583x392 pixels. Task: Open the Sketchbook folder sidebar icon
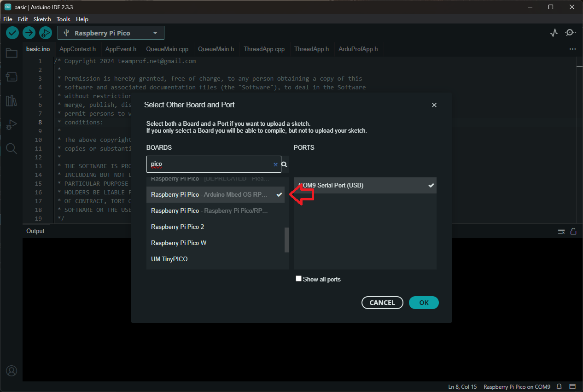12,53
